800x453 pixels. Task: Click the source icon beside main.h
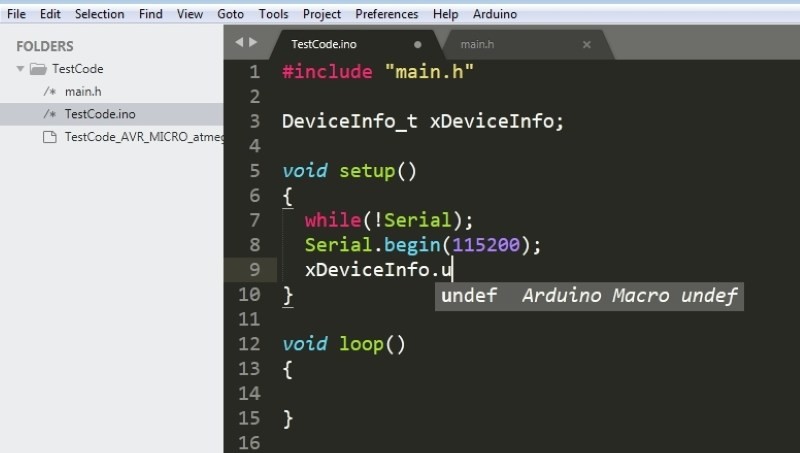click(49, 91)
